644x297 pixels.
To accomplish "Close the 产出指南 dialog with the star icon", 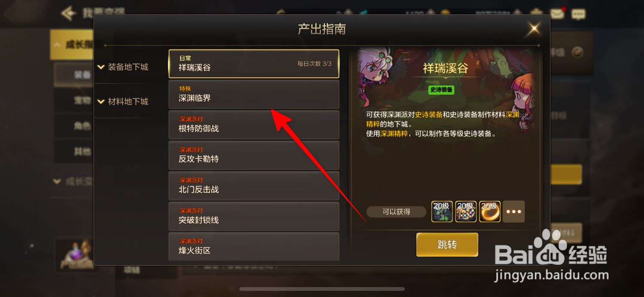I will (x=535, y=29).
